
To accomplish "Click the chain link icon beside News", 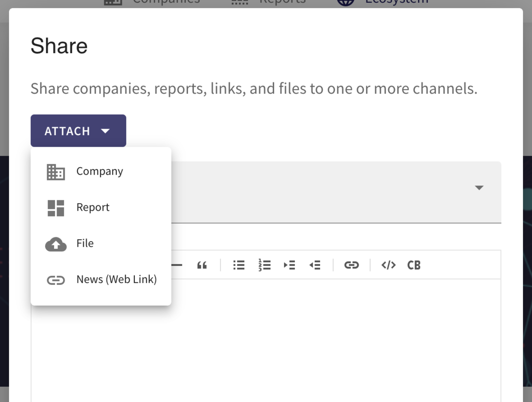I will click(56, 280).
